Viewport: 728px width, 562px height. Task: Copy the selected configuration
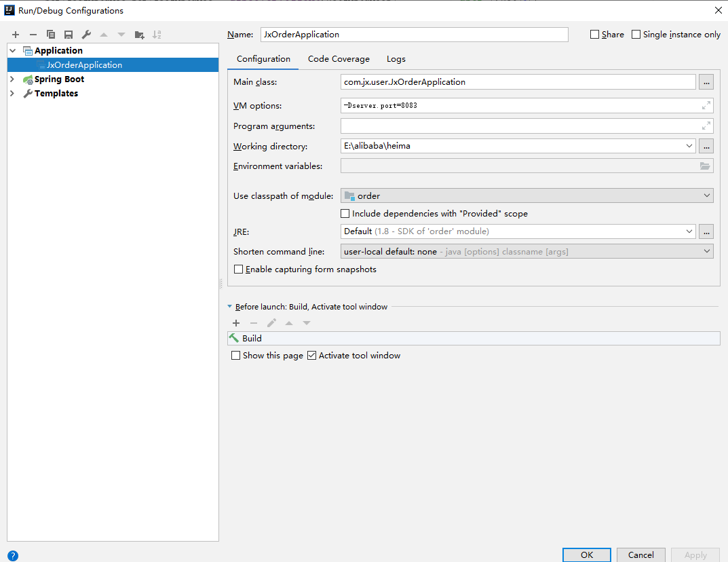click(x=51, y=35)
